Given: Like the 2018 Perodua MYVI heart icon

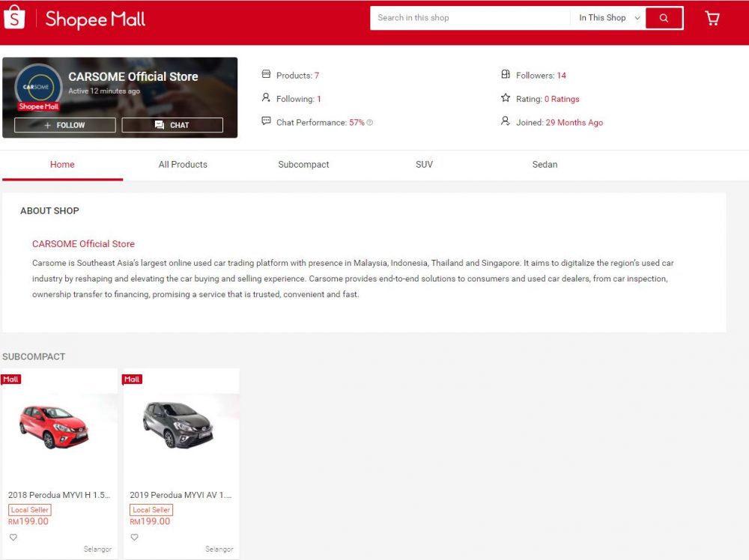Looking at the screenshot, I should point(13,537).
